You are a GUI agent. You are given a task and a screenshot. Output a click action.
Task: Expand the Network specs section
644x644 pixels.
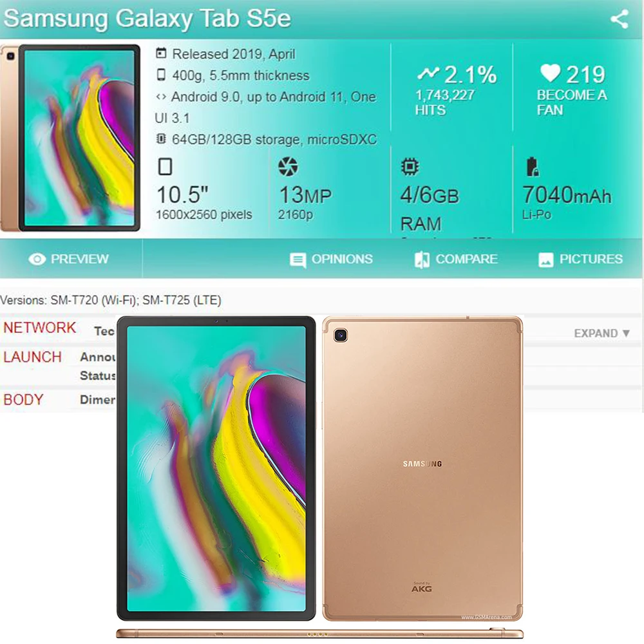[x=601, y=333]
